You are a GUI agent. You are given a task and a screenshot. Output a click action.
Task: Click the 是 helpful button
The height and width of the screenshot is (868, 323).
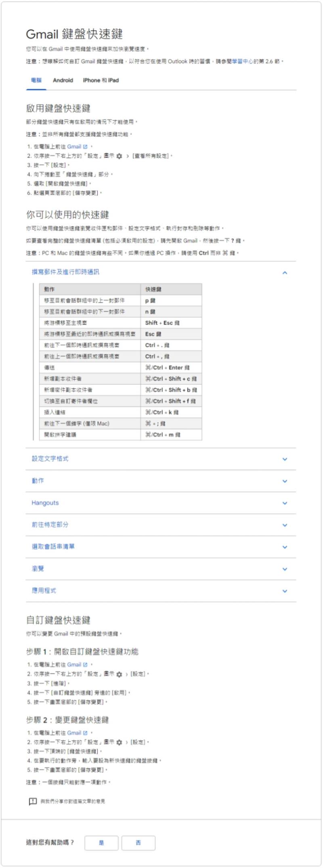101,843
